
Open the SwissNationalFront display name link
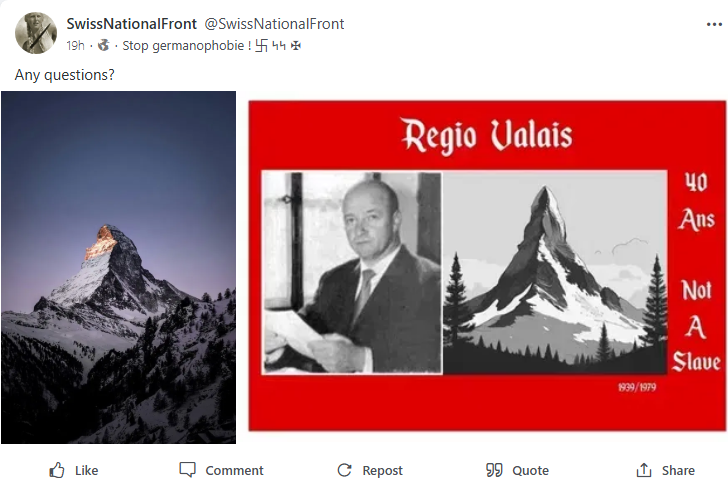click(x=131, y=23)
